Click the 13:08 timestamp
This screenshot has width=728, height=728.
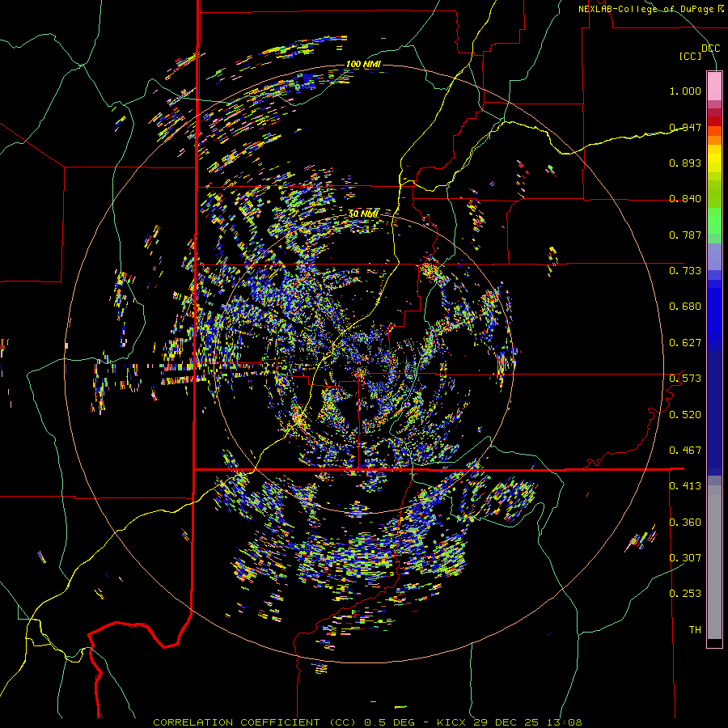564,722
